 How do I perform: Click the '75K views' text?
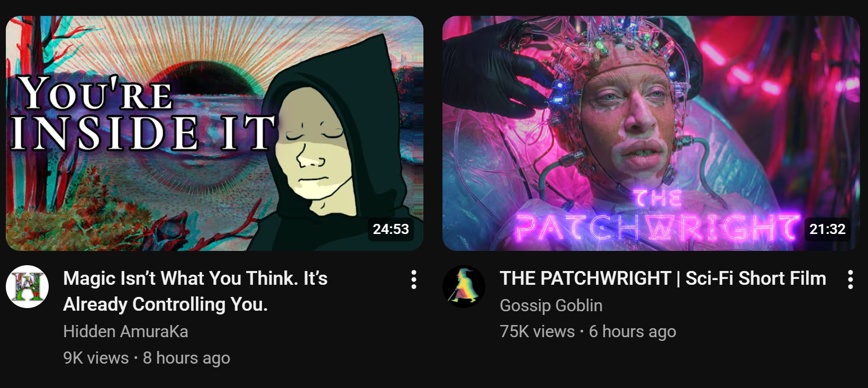pos(537,331)
